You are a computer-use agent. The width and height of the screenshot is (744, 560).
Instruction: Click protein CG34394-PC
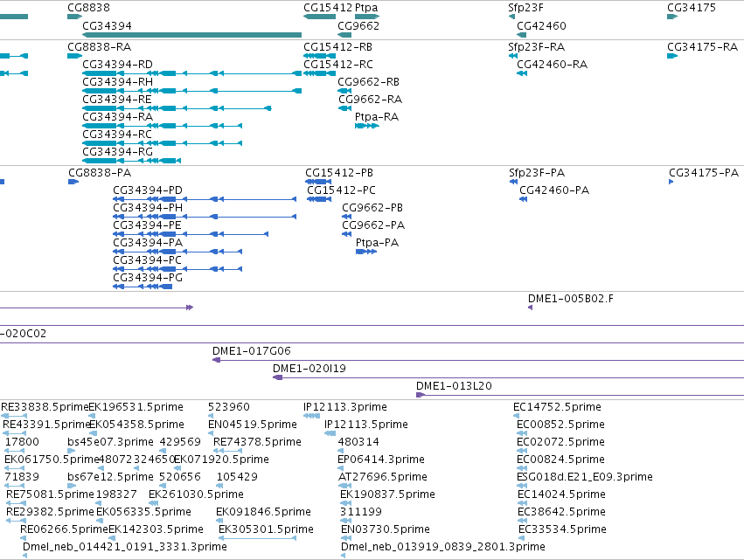tap(147, 261)
